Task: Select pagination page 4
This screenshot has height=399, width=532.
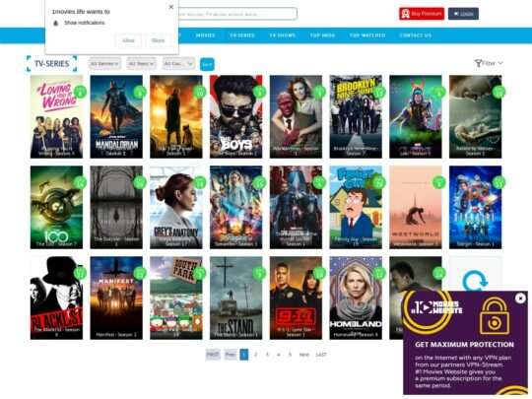Action: point(279,355)
